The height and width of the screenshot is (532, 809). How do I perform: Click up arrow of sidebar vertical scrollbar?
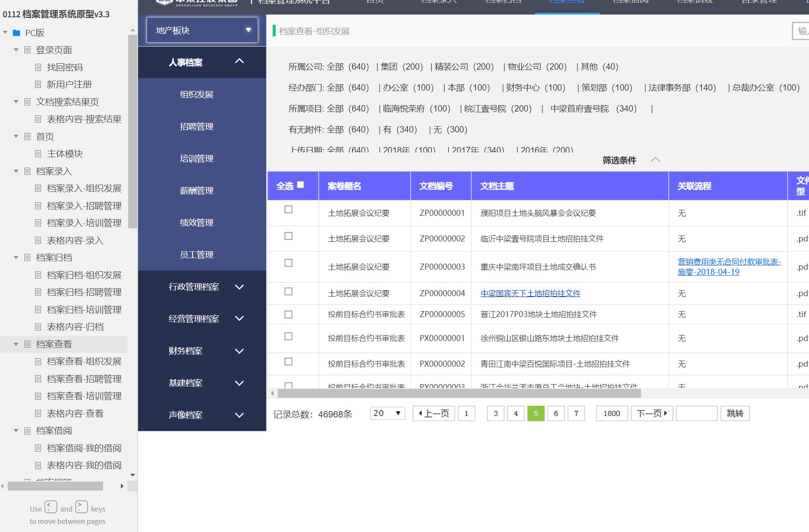coord(132,30)
